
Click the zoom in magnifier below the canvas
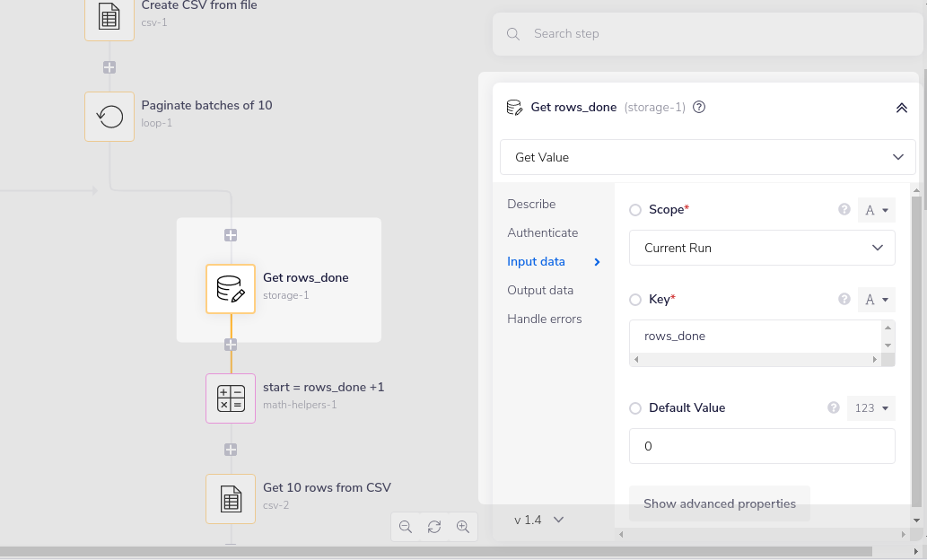pyautogui.click(x=463, y=527)
